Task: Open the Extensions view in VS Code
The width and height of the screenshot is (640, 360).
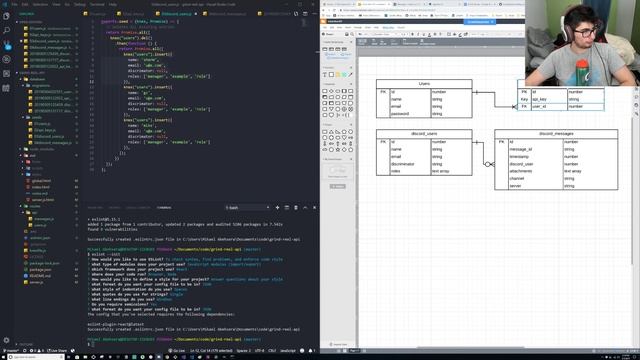Action: pyautogui.click(x=6, y=73)
